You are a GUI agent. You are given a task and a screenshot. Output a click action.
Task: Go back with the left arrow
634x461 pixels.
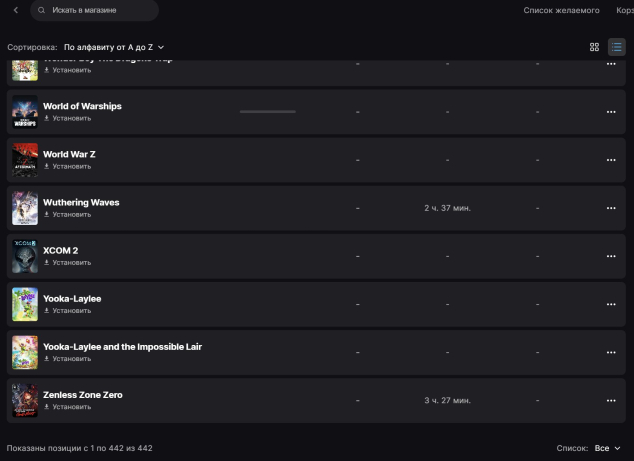pos(16,10)
